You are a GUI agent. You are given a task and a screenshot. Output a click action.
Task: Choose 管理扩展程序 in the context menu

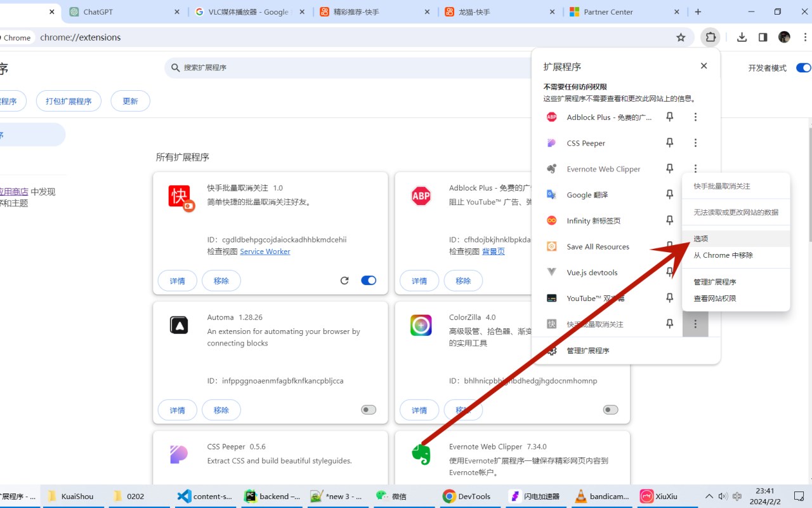(736, 282)
